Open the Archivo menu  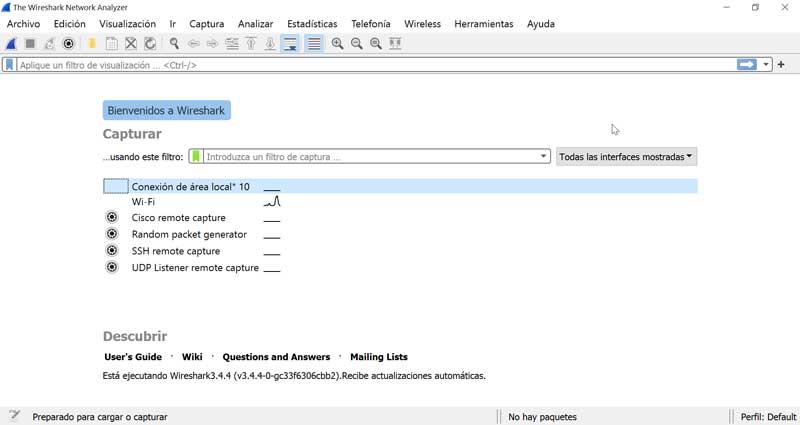click(x=23, y=24)
